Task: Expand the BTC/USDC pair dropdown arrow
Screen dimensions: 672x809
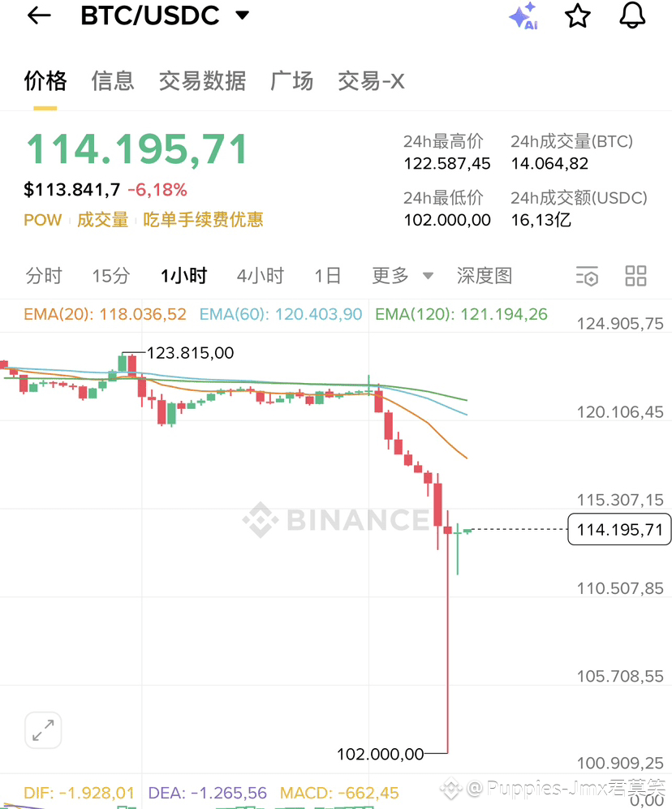Action: point(242,15)
